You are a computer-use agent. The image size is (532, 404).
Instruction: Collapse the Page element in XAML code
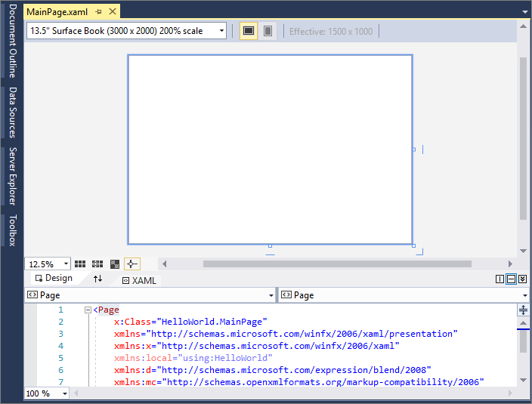(x=88, y=310)
